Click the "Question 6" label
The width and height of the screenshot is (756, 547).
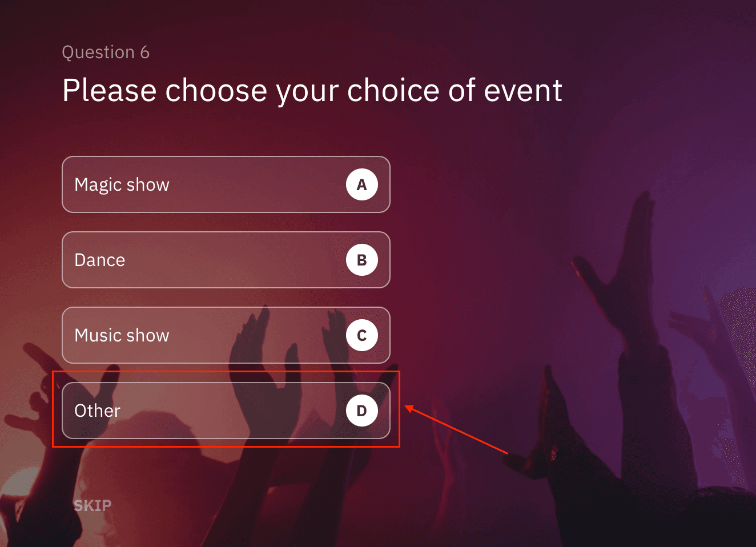point(106,53)
